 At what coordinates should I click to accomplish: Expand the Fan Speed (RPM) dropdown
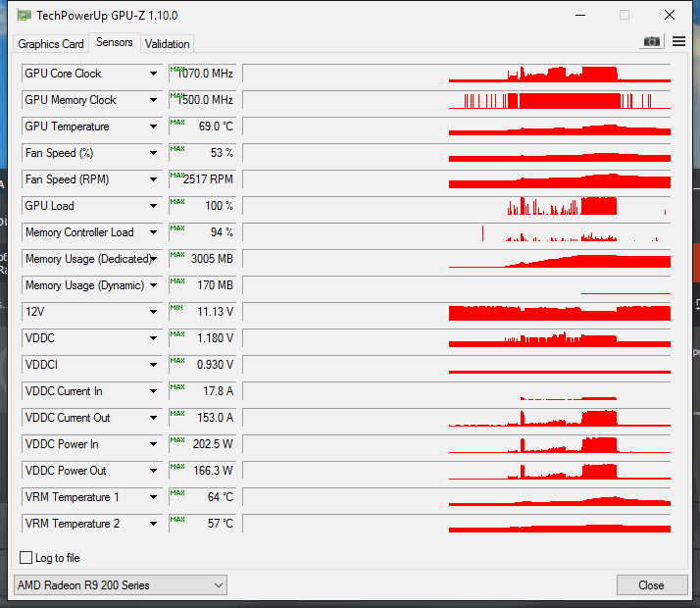tap(153, 179)
